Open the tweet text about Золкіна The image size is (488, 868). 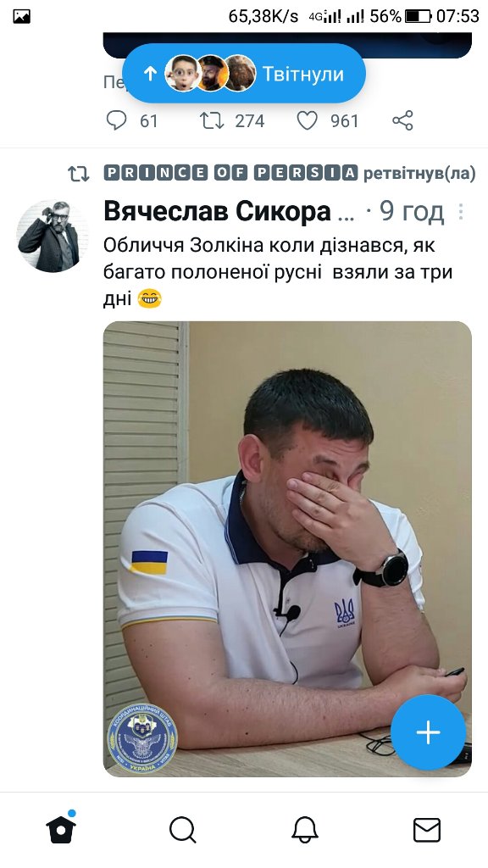point(278,272)
